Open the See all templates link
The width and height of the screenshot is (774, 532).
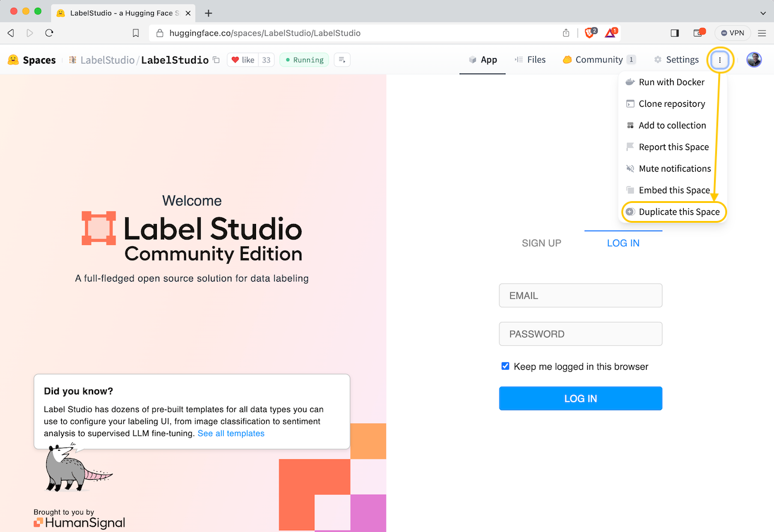231,434
